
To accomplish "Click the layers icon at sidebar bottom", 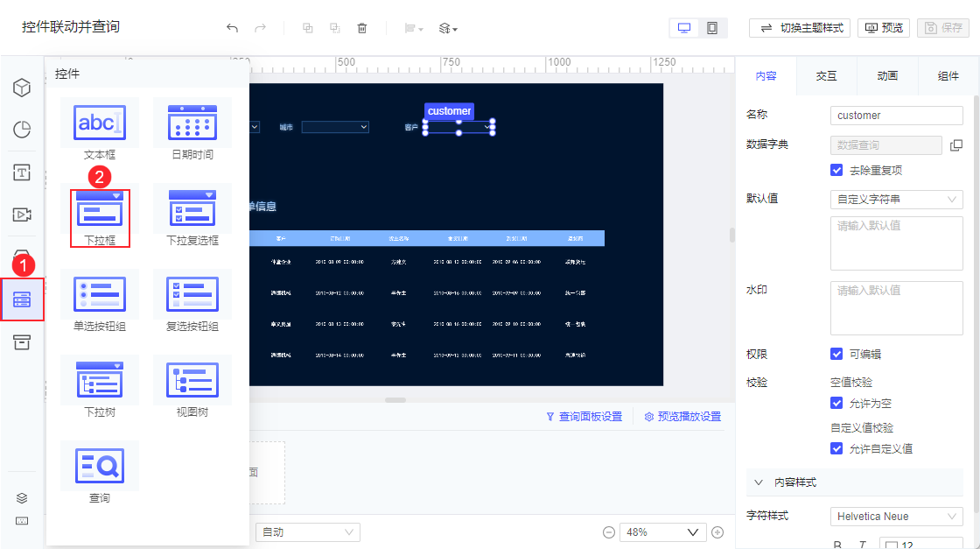I will [22, 498].
